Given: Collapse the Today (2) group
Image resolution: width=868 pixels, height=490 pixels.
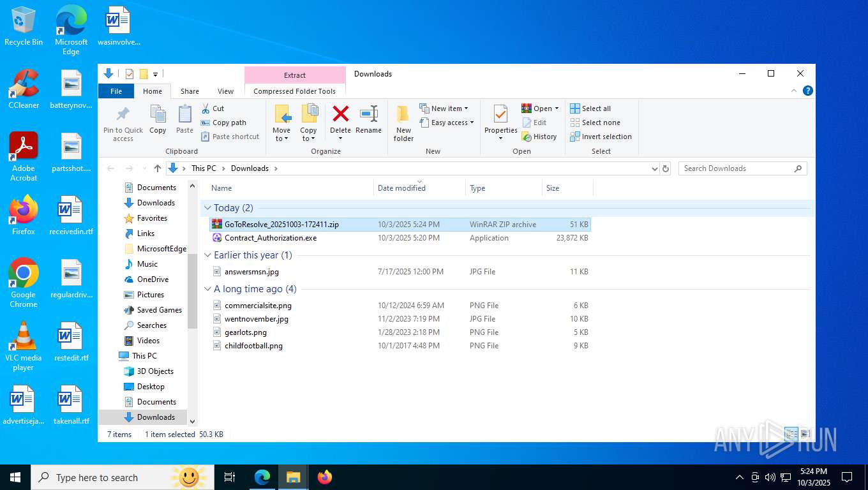Looking at the screenshot, I should 207,208.
